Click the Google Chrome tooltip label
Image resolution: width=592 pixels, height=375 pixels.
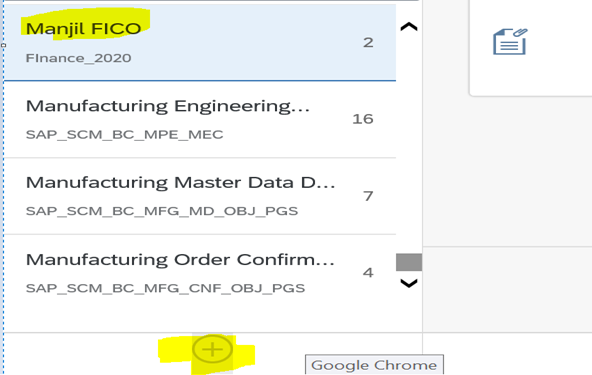(x=374, y=365)
